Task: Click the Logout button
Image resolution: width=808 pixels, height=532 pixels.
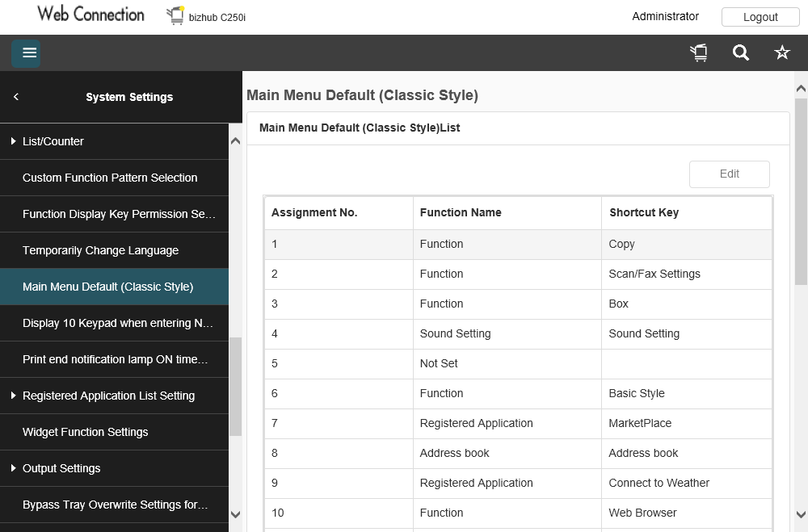Action: tap(760, 17)
